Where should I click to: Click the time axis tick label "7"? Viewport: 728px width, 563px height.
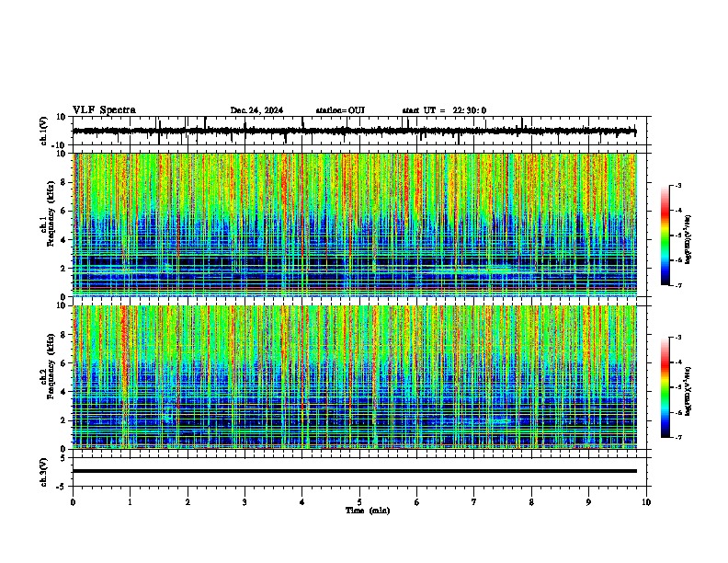click(x=474, y=502)
